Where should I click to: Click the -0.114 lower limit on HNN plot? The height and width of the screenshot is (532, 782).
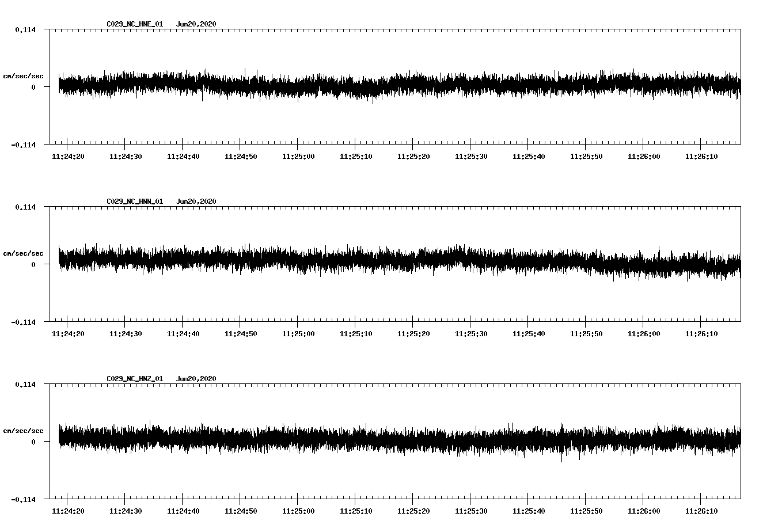click(23, 322)
